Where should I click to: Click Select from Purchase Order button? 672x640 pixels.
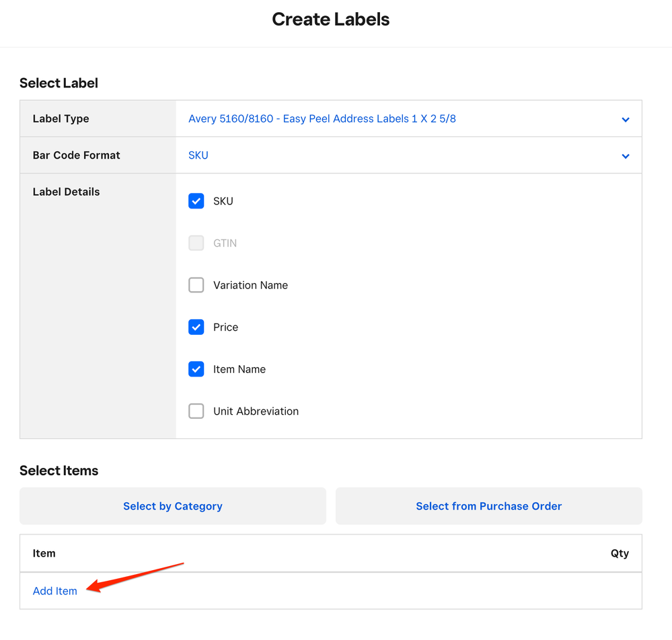coord(489,506)
